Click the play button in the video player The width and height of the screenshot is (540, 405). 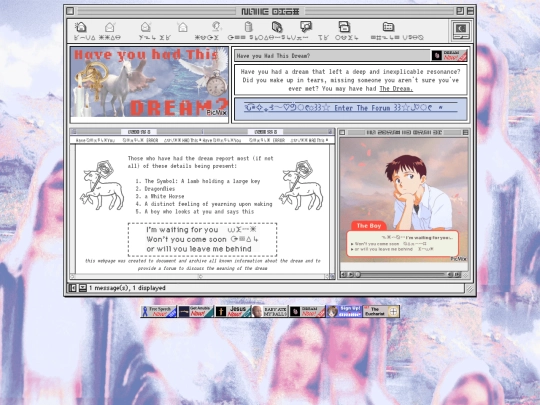click(x=351, y=274)
